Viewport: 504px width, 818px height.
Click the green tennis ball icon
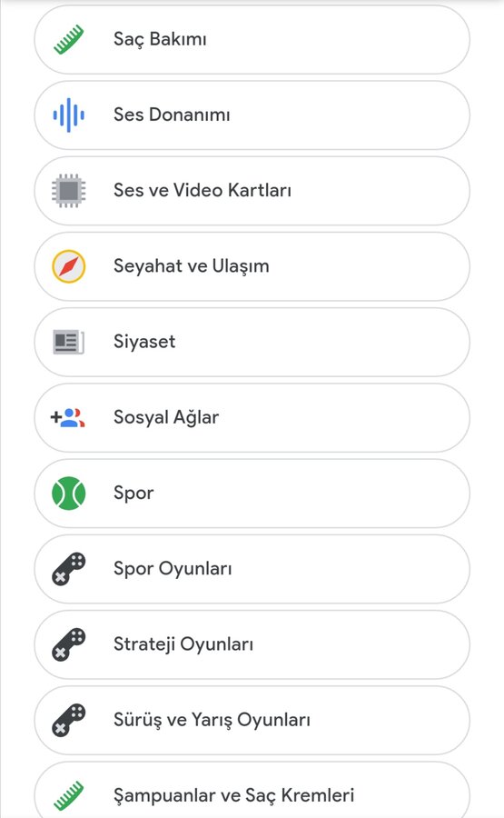(x=69, y=494)
